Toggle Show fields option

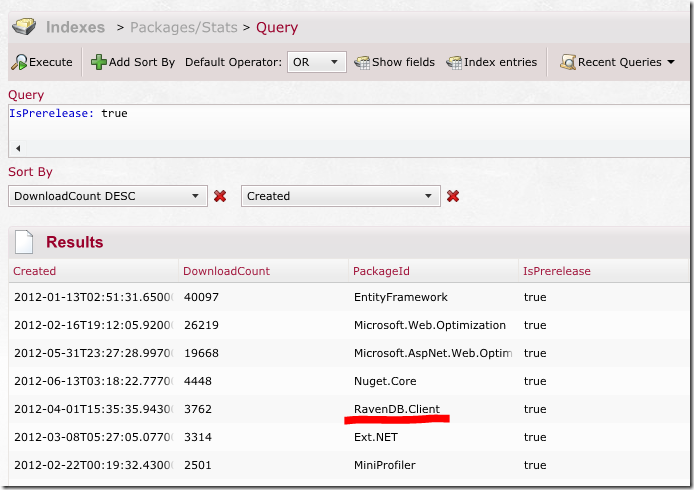pos(394,62)
